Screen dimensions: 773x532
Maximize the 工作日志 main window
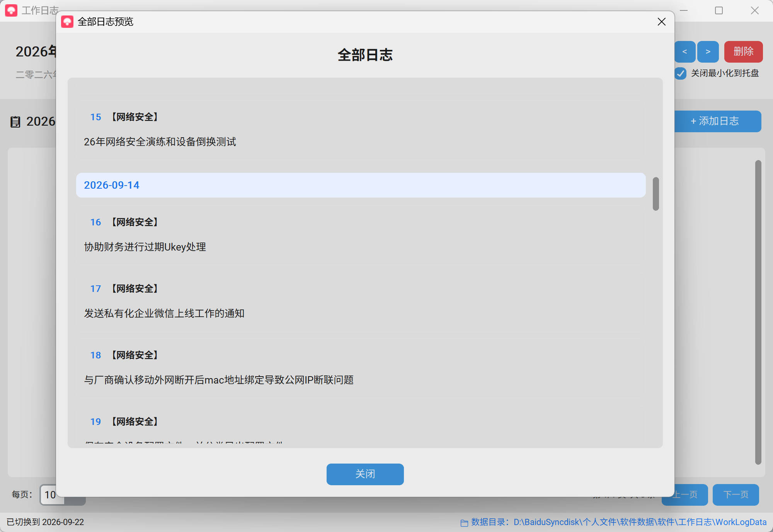pyautogui.click(x=719, y=10)
